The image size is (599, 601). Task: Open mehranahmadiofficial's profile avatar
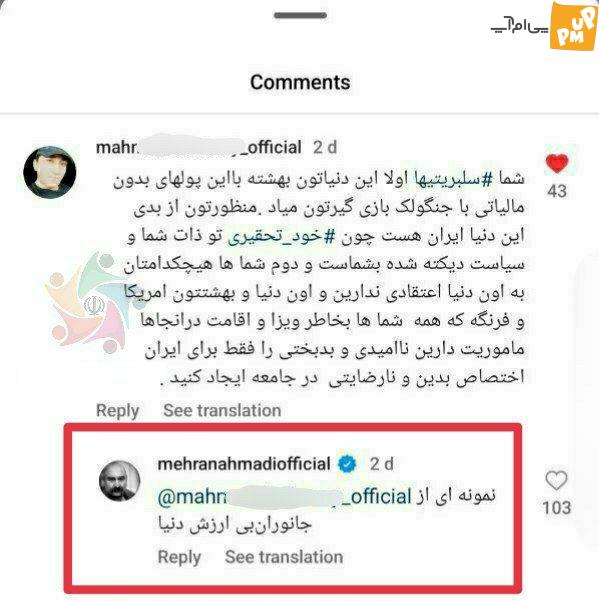[120, 481]
